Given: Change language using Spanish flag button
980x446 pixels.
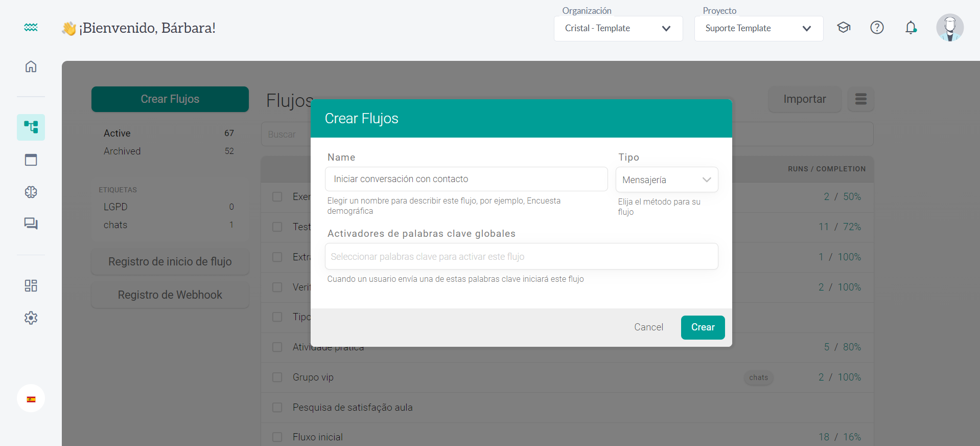Looking at the screenshot, I should coord(31,398).
